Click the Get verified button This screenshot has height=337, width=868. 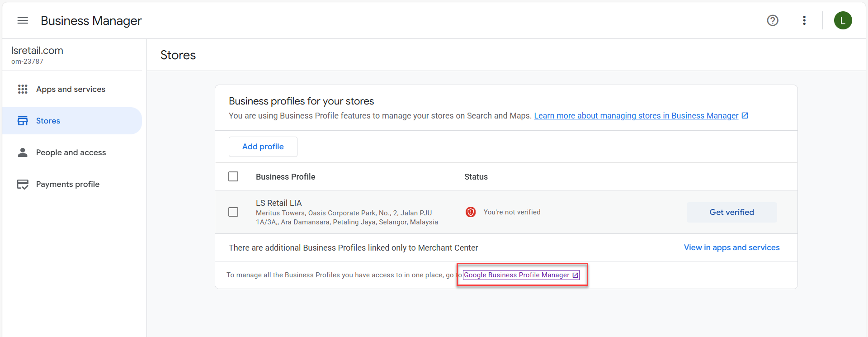click(x=731, y=212)
